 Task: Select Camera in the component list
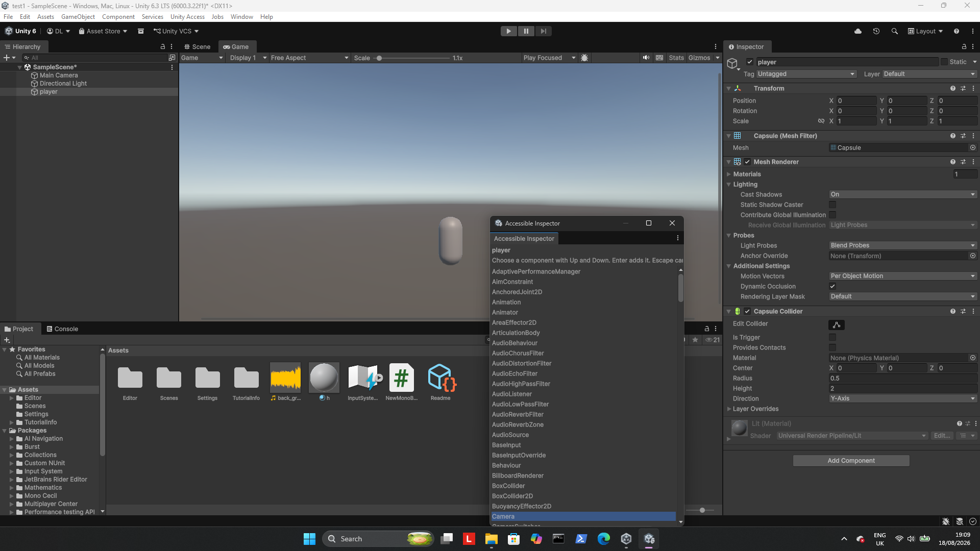pyautogui.click(x=583, y=516)
